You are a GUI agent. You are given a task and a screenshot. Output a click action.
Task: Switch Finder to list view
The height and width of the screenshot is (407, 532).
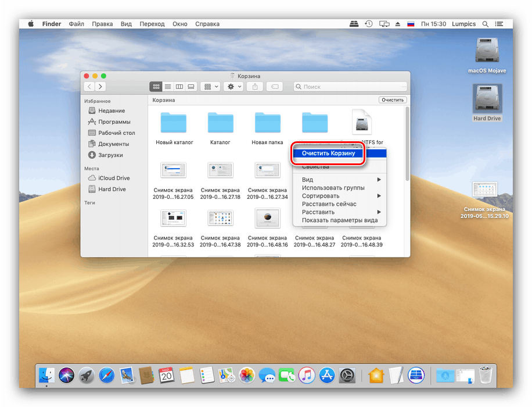point(167,87)
